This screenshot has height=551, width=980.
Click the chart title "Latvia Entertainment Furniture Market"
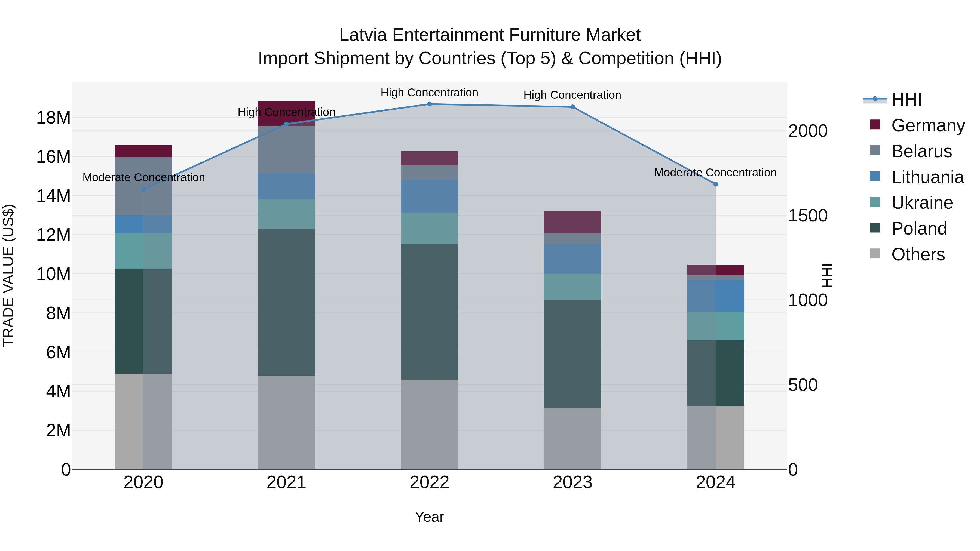click(x=490, y=35)
